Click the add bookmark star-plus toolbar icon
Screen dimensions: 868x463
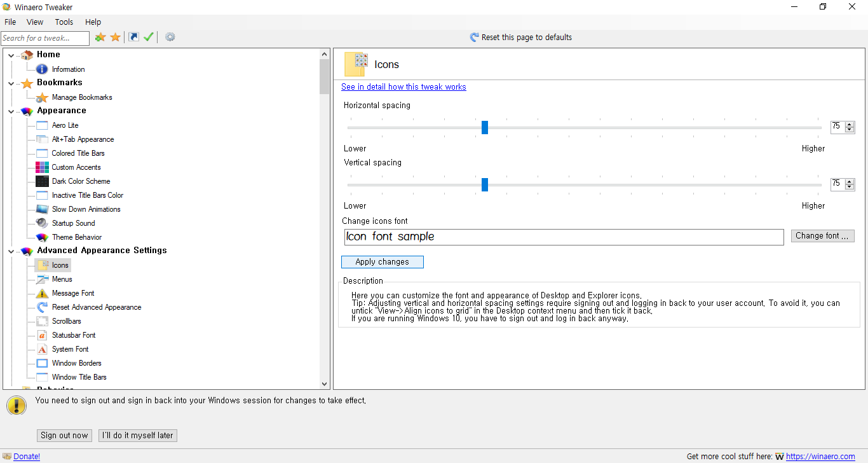(x=100, y=38)
